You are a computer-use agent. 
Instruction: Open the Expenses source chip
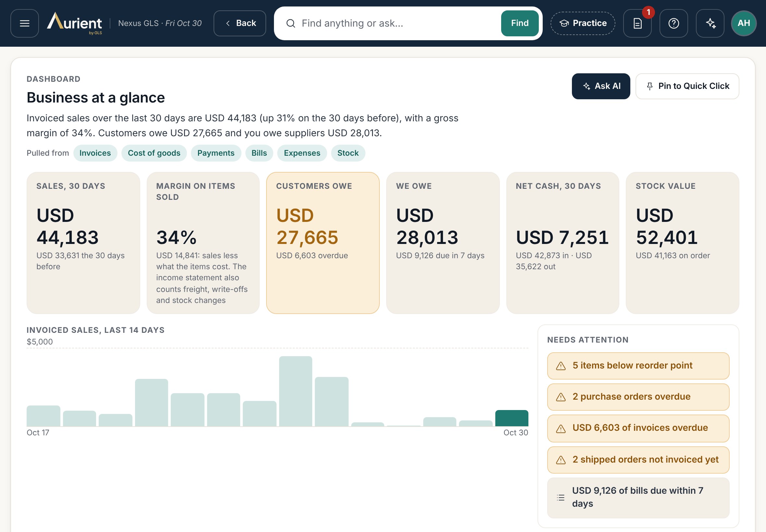click(x=302, y=153)
